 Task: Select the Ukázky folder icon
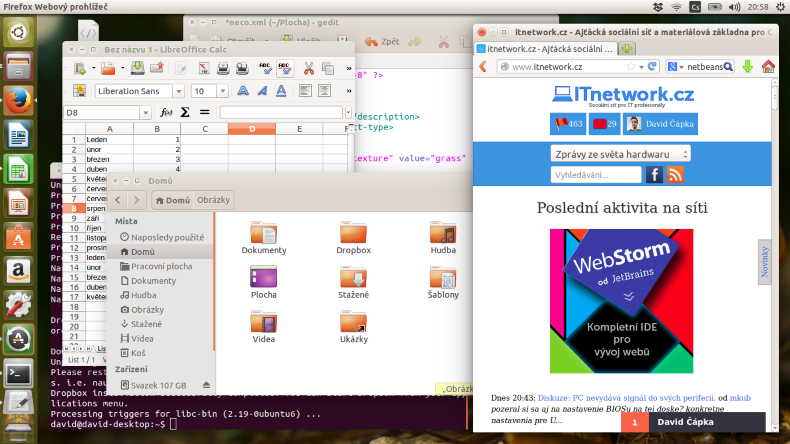pos(353,322)
